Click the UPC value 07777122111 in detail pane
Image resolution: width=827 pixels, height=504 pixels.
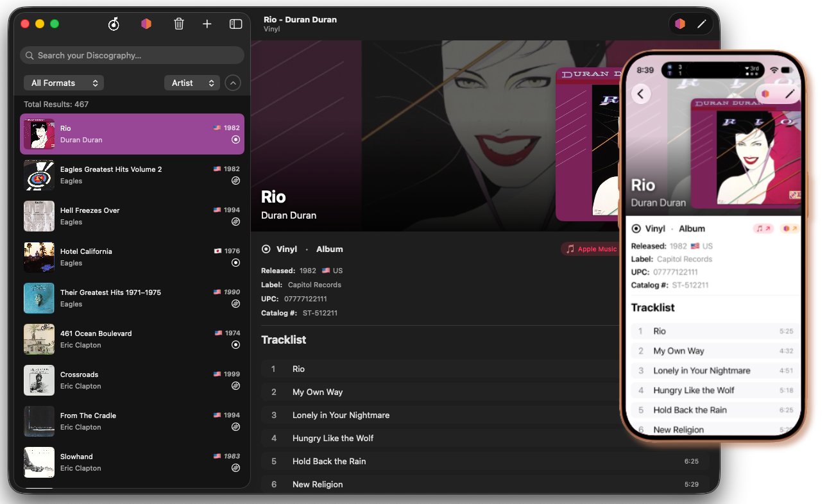coord(305,299)
